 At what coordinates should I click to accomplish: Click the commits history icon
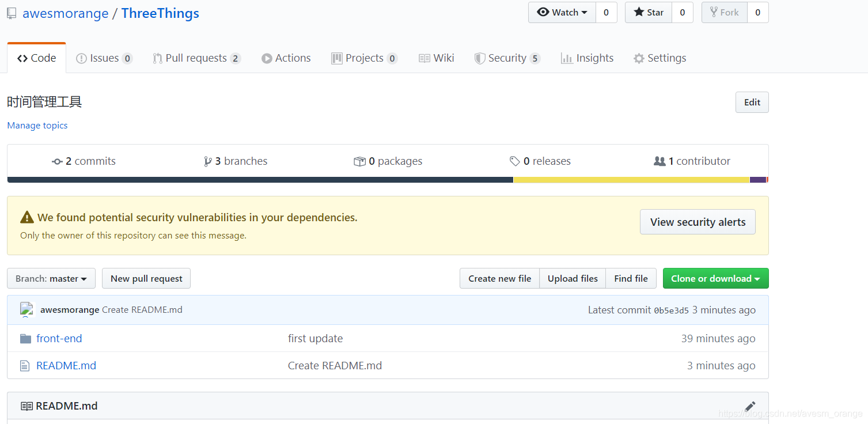pyautogui.click(x=57, y=162)
